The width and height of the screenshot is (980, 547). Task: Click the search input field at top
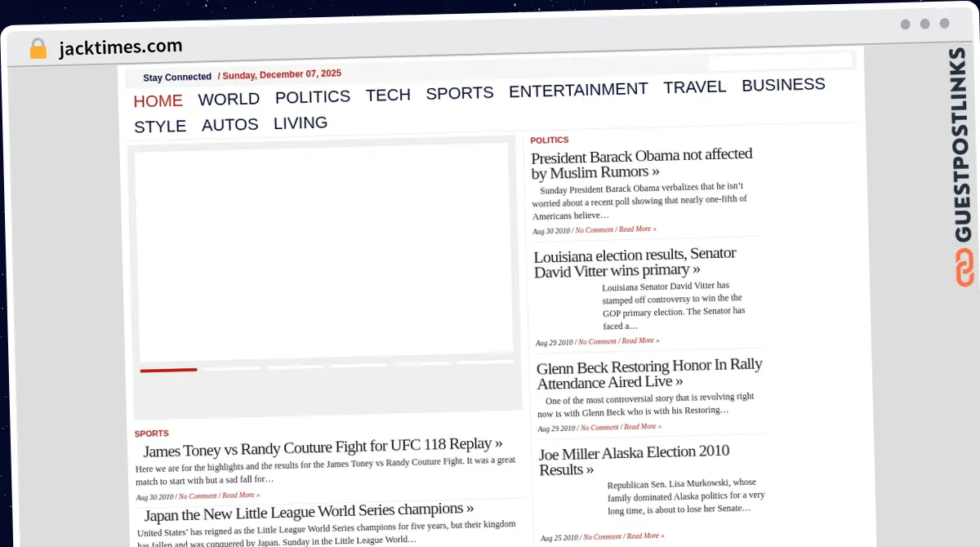click(x=779, y=61)
